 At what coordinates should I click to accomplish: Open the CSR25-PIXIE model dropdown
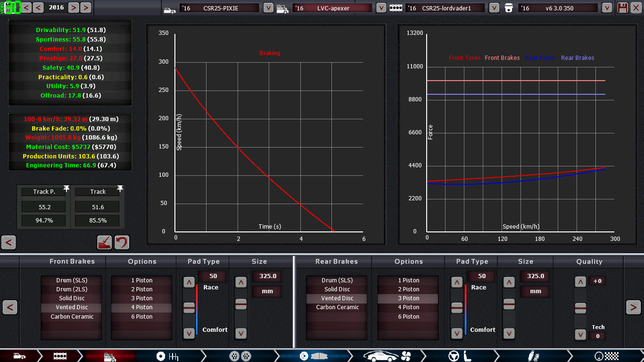268,8
